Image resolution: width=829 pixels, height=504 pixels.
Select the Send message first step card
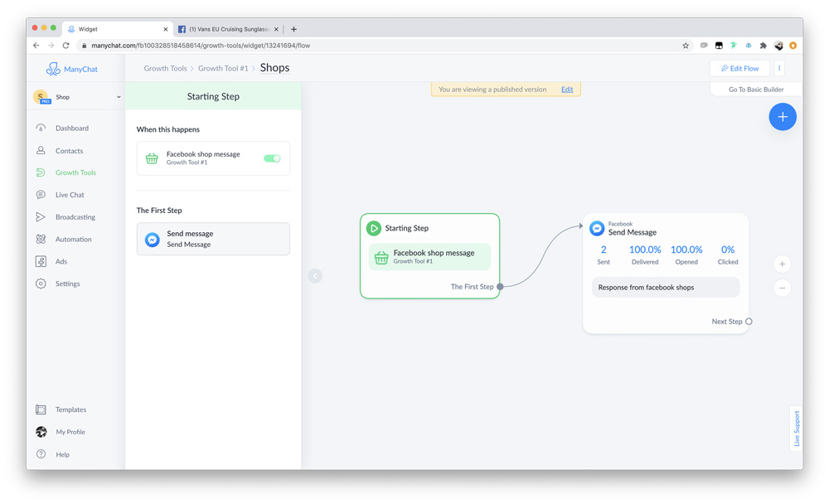pyautogui.click(x=213, y=239)
